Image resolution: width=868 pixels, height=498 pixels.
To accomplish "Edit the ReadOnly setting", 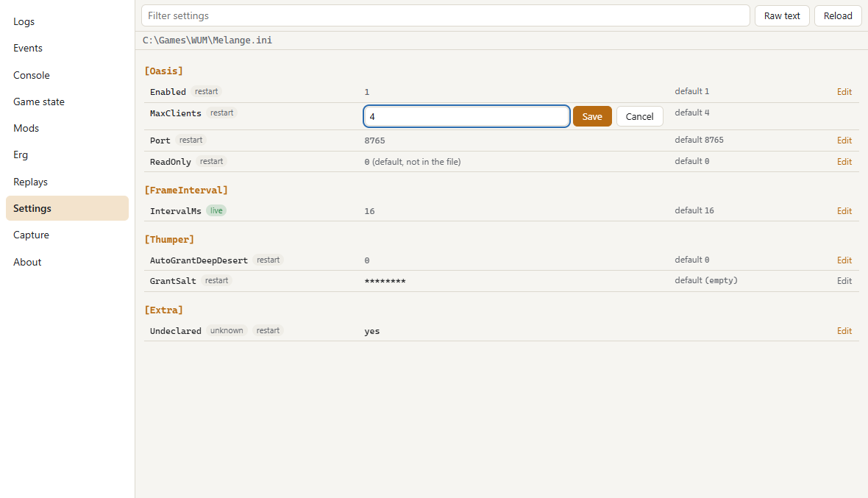I will pos(844,162).
